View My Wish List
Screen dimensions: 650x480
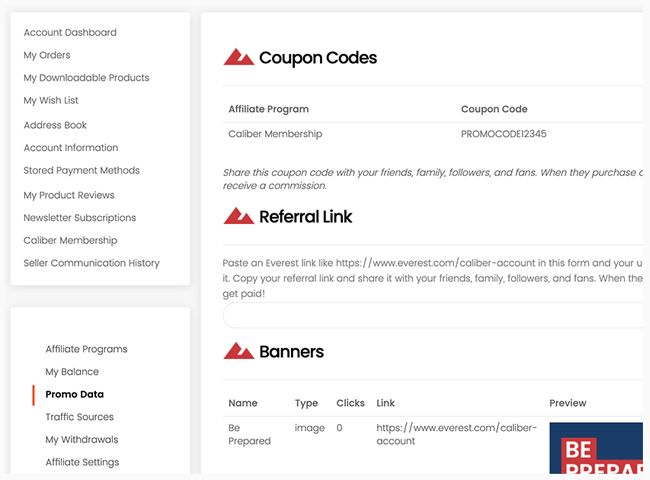pos(51,100)
